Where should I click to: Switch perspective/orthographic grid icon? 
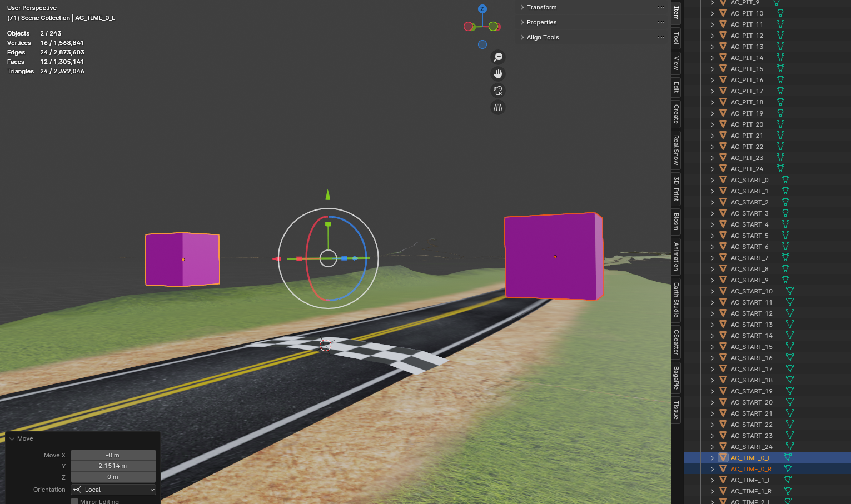tap(498, 107)
